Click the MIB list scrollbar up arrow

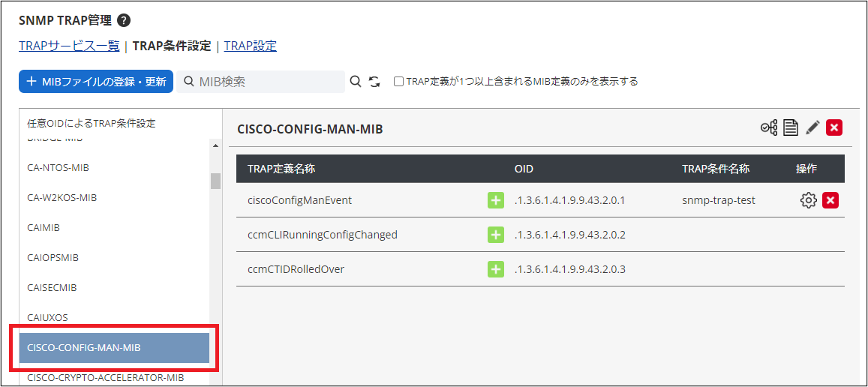215,145
